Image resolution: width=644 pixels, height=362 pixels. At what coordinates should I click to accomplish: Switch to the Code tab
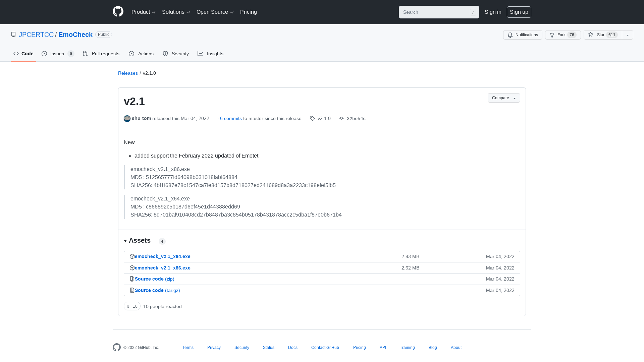coord(23,54)
